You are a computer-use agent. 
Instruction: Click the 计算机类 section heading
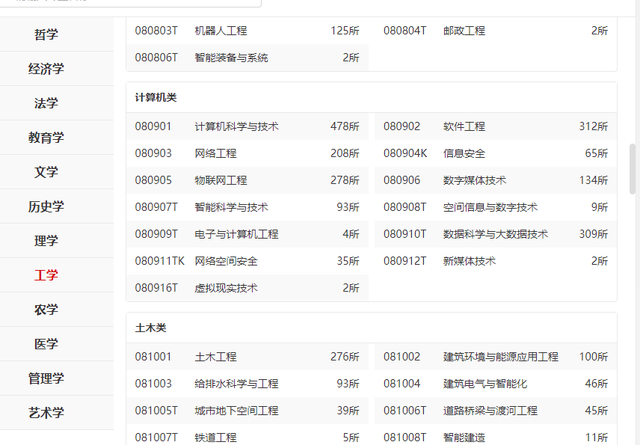click(156, 98)
